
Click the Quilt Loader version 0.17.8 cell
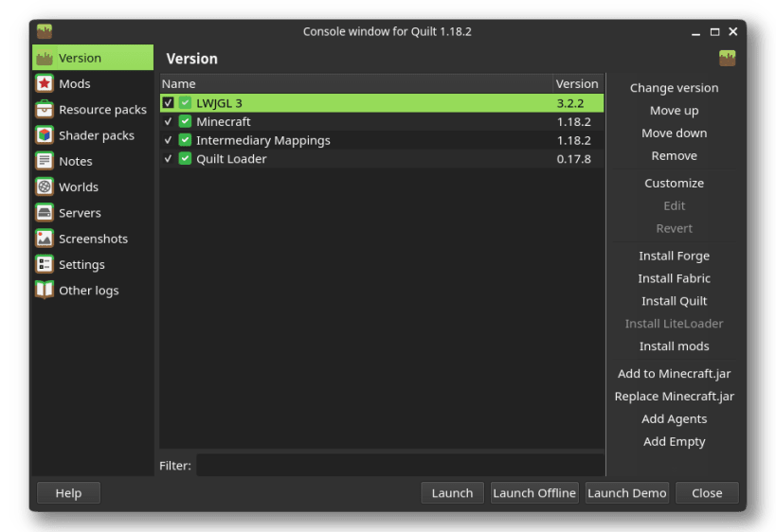(x=573, y=159)
